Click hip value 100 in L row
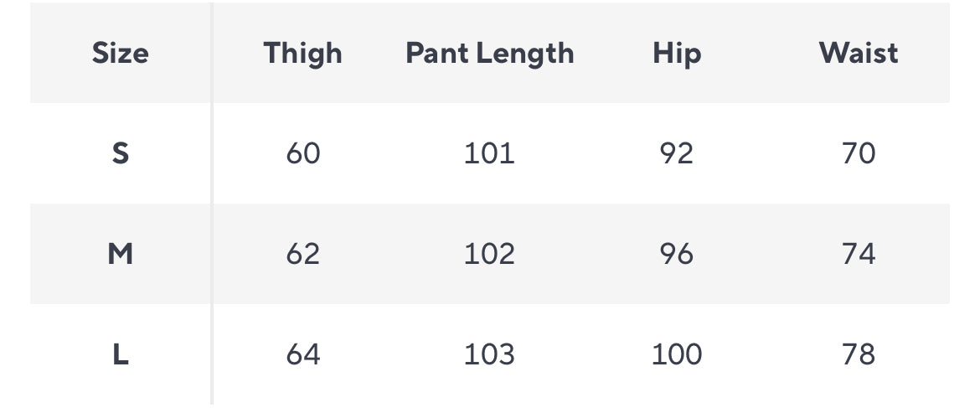 point(676,355)
